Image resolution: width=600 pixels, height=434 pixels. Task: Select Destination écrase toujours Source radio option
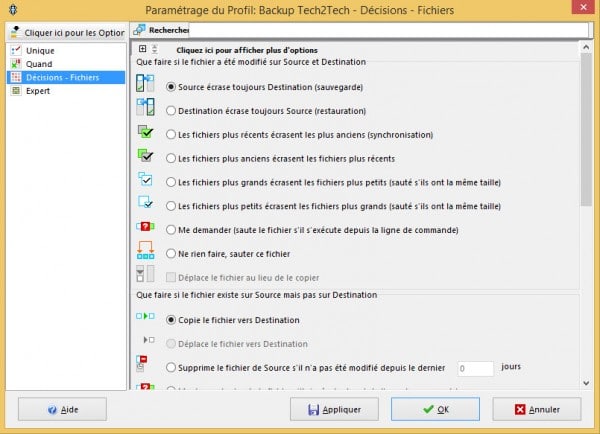(170, 110)
